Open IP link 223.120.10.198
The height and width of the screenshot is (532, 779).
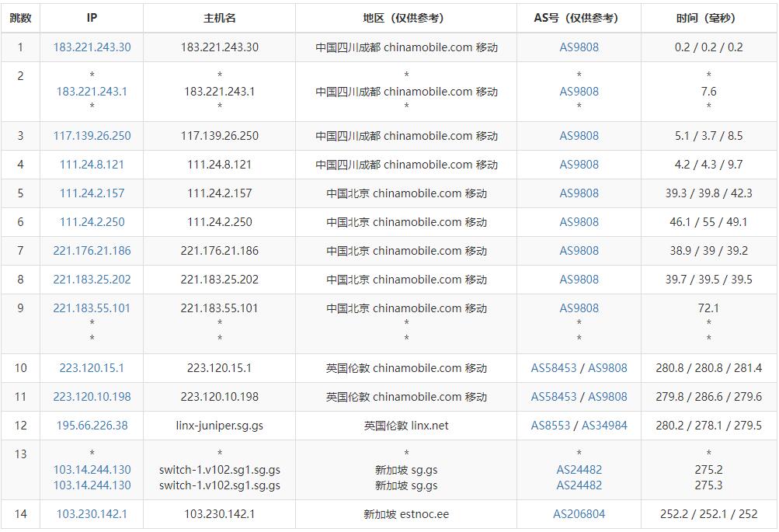click(x=92, y=397)
